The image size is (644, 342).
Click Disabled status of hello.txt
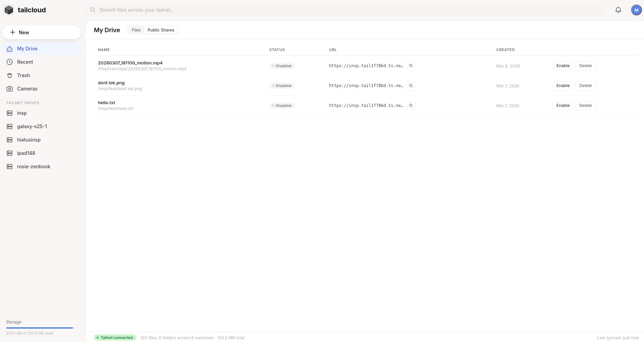click(x=282, y=106)
